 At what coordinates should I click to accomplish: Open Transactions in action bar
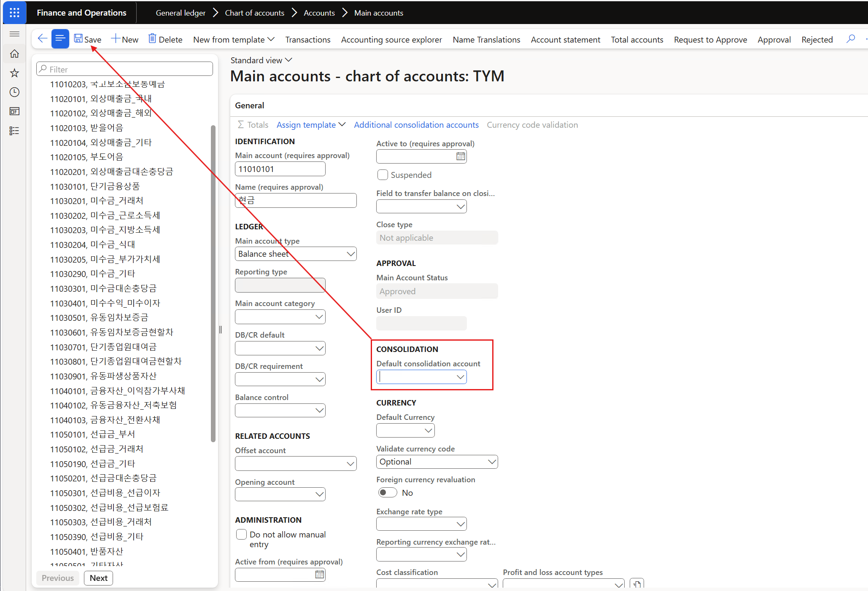point(307,40)
